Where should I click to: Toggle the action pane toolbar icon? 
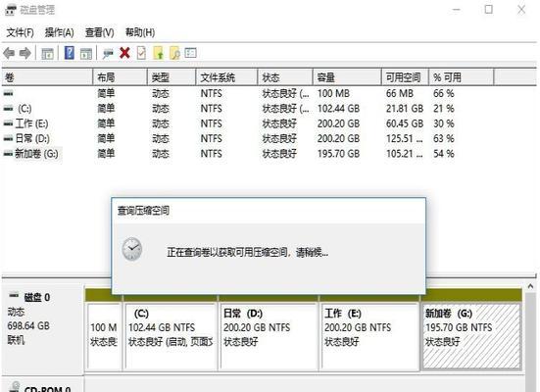coord(86,53)
